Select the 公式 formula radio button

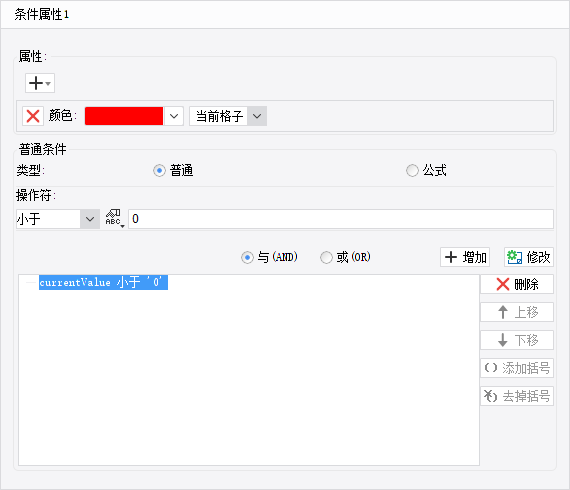(412, 170)
